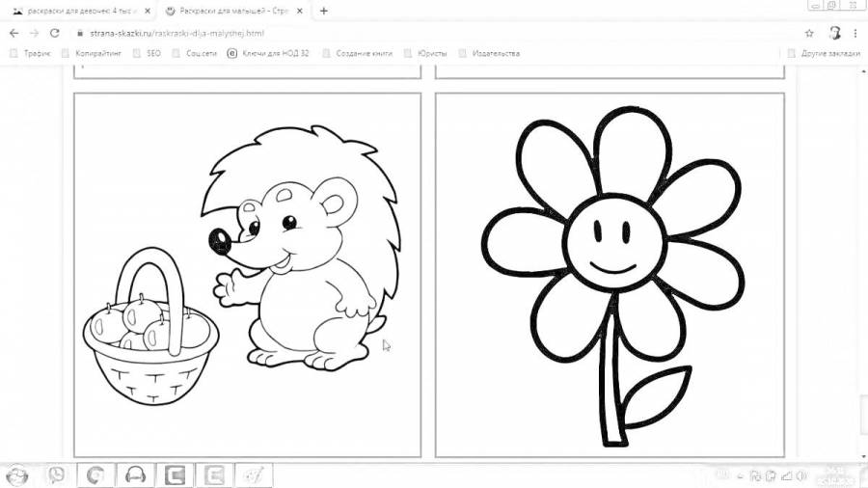Open the Трафик bookmarks folder
The height and width of the screenshot is (488, 868).
[32, 53]
